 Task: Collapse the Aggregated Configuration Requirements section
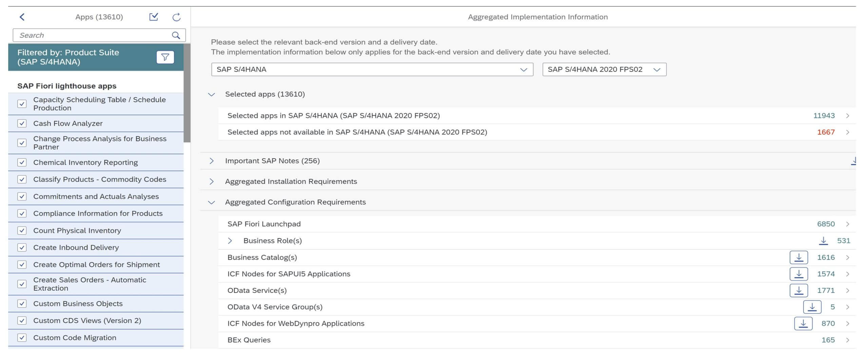point(212,202)
